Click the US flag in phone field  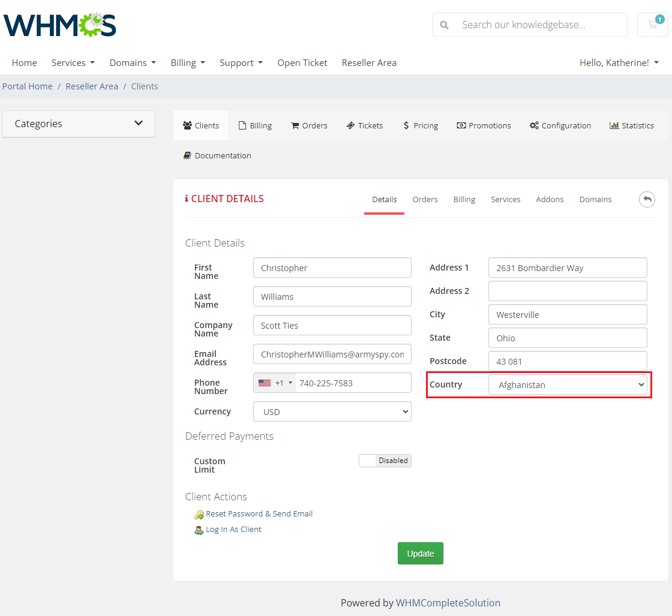click(x=265, y=383)
